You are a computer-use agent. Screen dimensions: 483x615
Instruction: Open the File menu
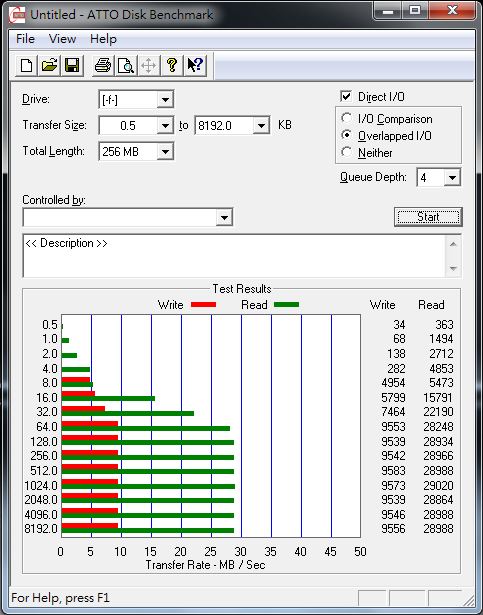point(25,39)
